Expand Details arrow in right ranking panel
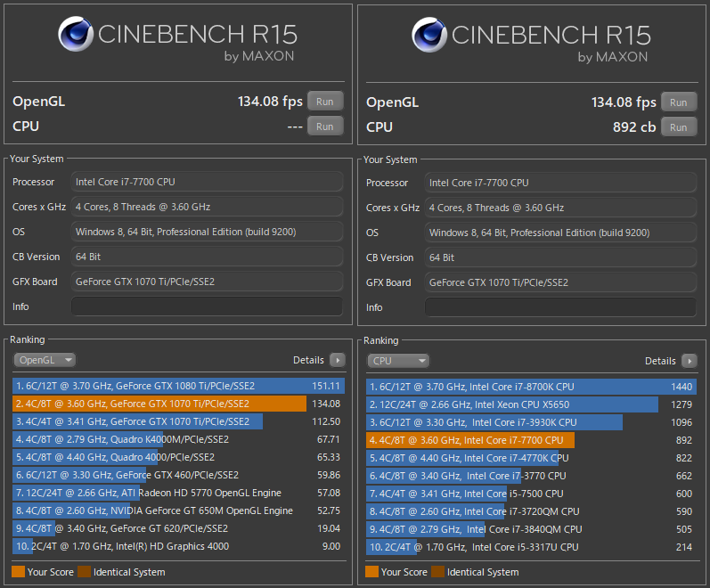The image size is (710, 588). (x=690, y=361)
